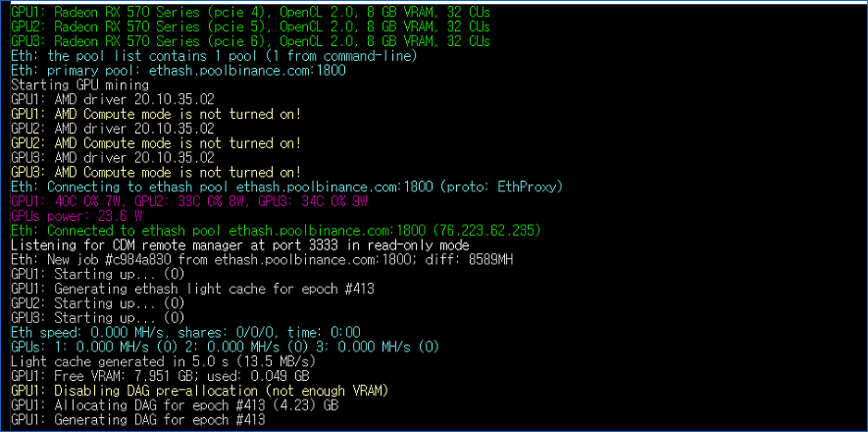
Task: Click the 'Connected to ethash pool' line with IP
Action: [277, 231]
